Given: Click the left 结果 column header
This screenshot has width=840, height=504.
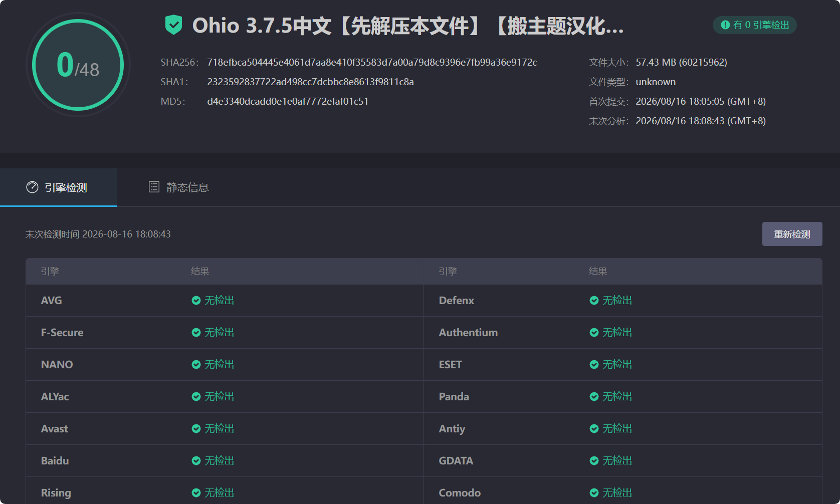Looking at the screenshot, I should coord(200,271).
